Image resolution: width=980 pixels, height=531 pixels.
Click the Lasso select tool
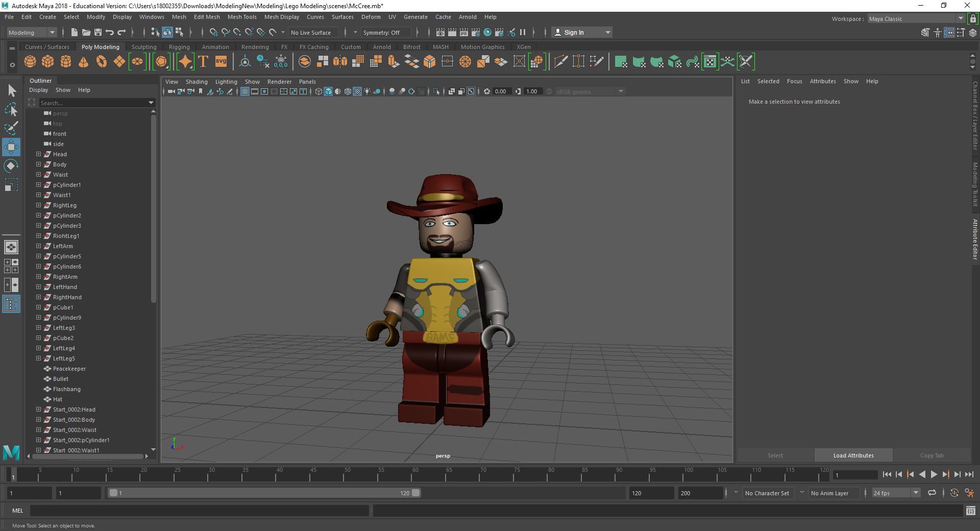click(11, 109)
